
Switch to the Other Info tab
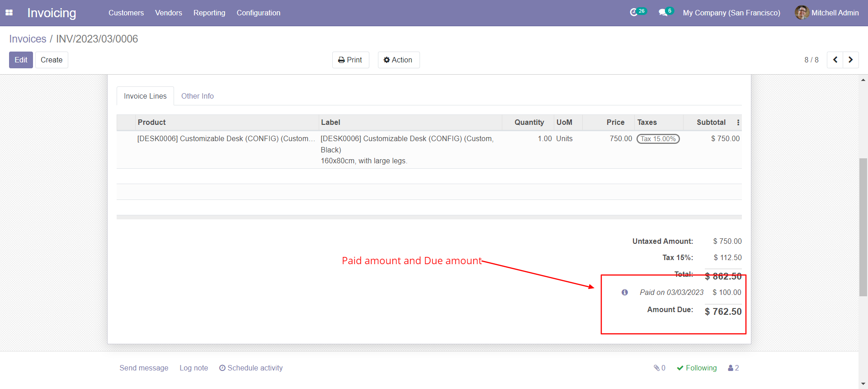point(198,96)
